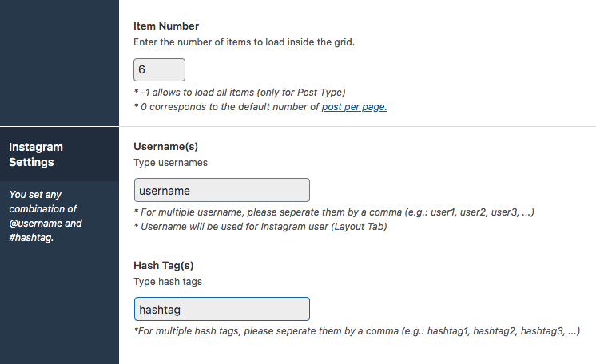Viewport: 596px width, 364px height.
Task: Select the Instagram Settings sidebar heading
Action: [36, 155]
